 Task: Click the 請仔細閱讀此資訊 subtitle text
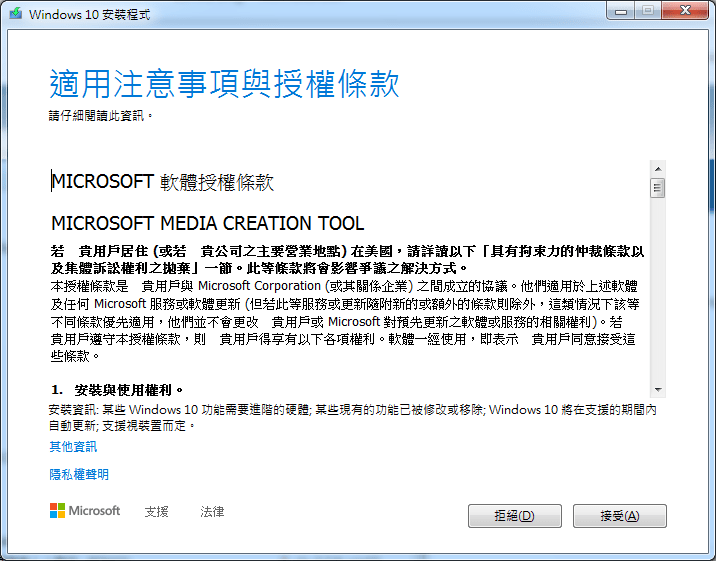coord(100,115)
